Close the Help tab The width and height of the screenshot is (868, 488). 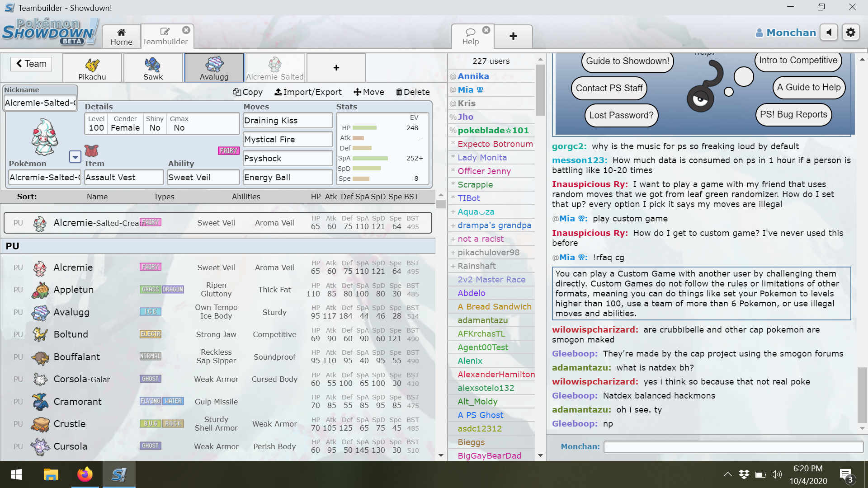(x=486, y=30)
